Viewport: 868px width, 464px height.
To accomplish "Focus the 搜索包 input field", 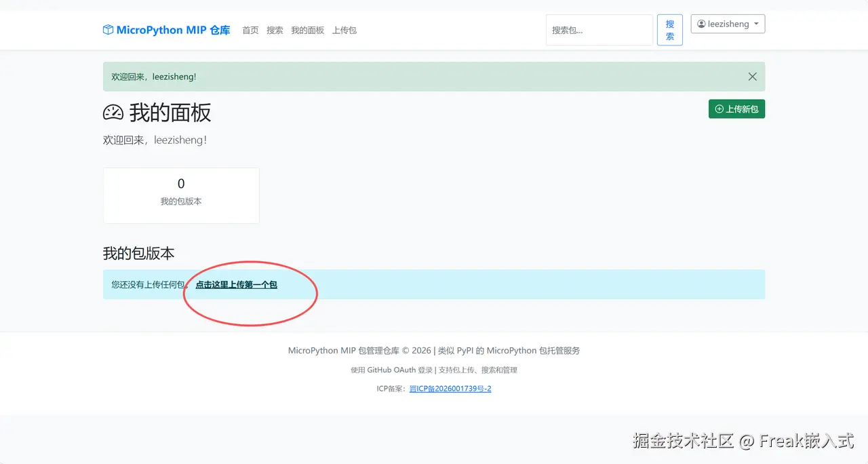I will pyautogui.click(x=599, y=30).
